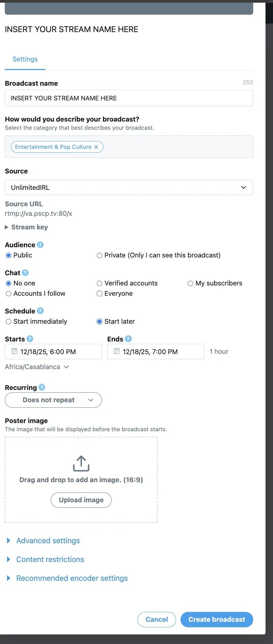This screenshot has width=273, height=644.
Task: Select the Private audience option
Action: pos(100,255)
